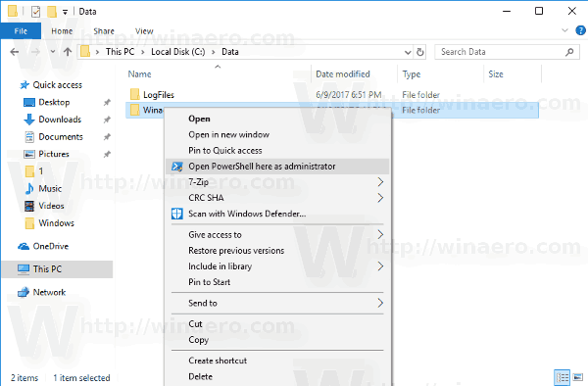This screenshot has width=588, height=386.
Task: Open the blue Help question mark icon
Action: 580,30
